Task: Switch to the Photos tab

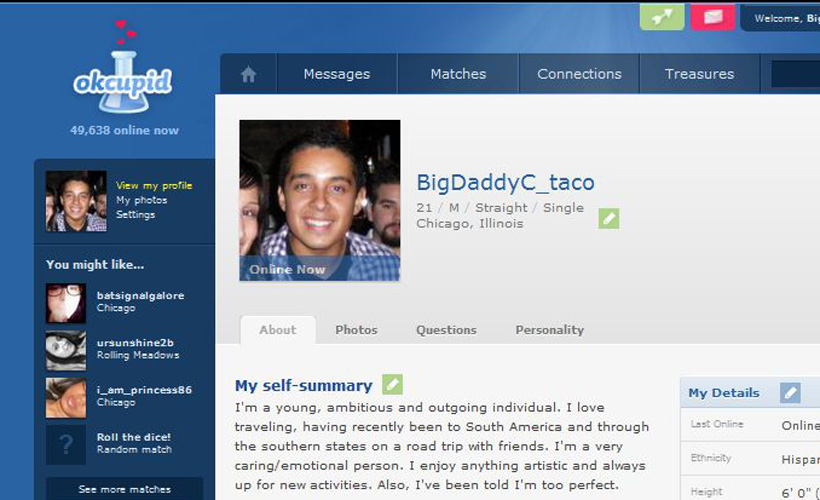Action: click(x=356, y=330)
